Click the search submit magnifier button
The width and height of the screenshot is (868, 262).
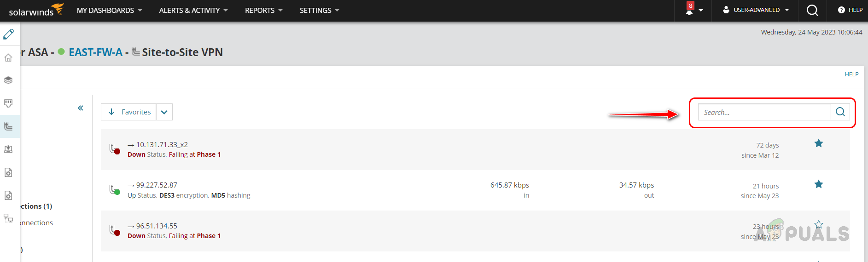pos(840,112)
